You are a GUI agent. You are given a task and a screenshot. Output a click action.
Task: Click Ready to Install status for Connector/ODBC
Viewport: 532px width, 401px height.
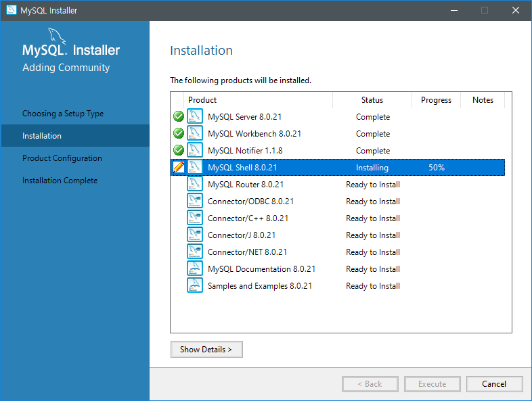tap(373, 202)
